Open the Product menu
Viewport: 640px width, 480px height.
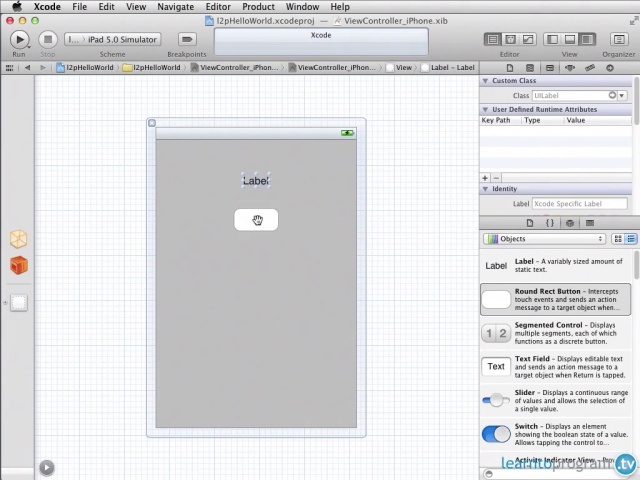tap(258, 7)
